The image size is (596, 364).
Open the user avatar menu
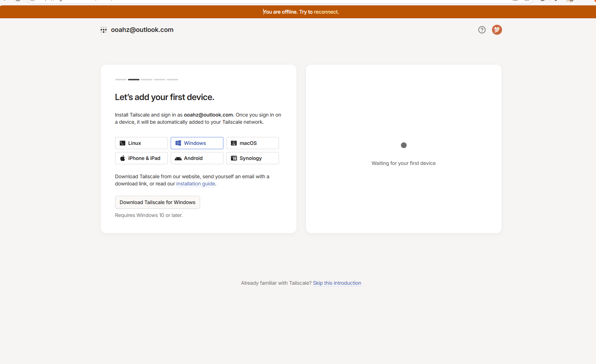pyautogui.click(x=497, y=30)
